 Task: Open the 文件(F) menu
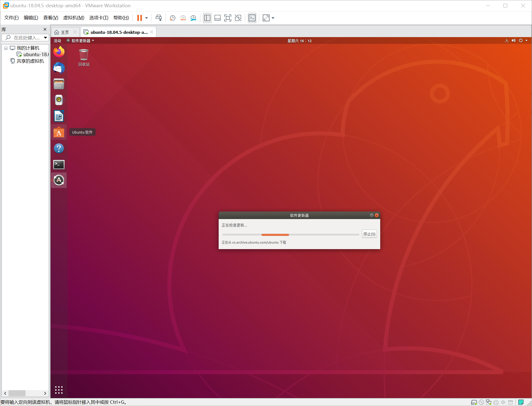click(x=12, y=18)
